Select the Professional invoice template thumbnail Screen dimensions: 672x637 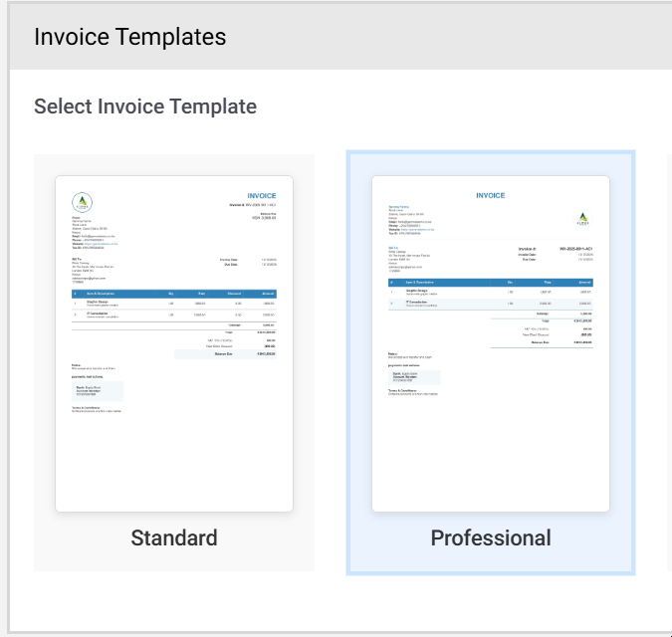pos(491,343)
